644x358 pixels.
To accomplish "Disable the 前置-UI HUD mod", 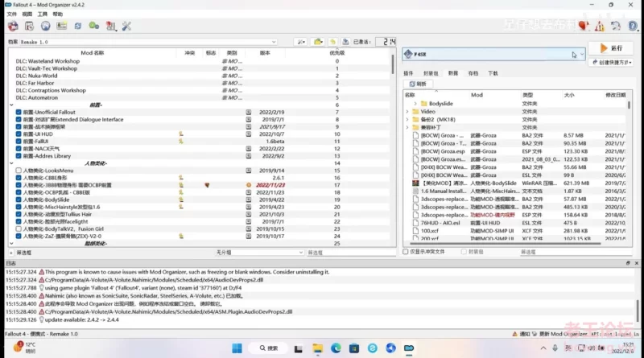I will [19, 134].
